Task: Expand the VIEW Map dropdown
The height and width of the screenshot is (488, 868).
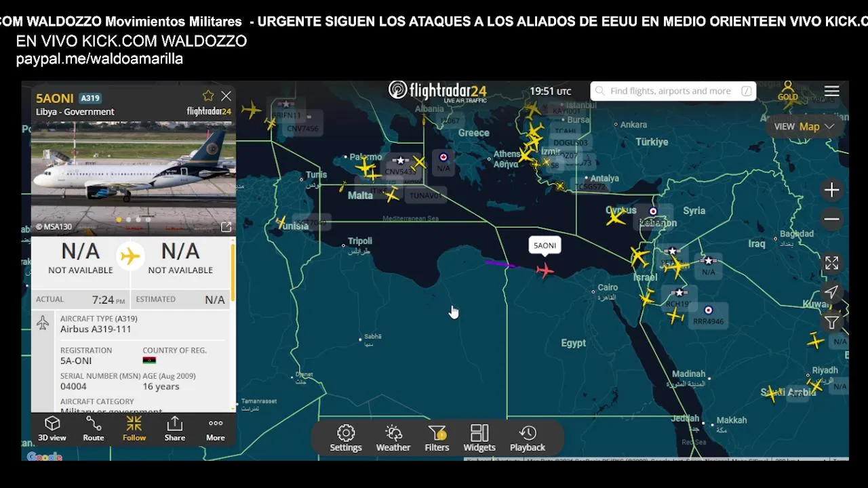Action: coord(804,126)
